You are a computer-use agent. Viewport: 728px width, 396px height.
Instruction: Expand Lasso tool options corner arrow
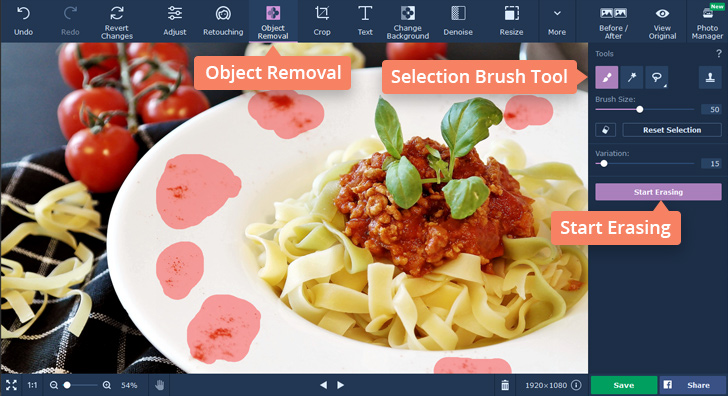click(x=665, y=86)
